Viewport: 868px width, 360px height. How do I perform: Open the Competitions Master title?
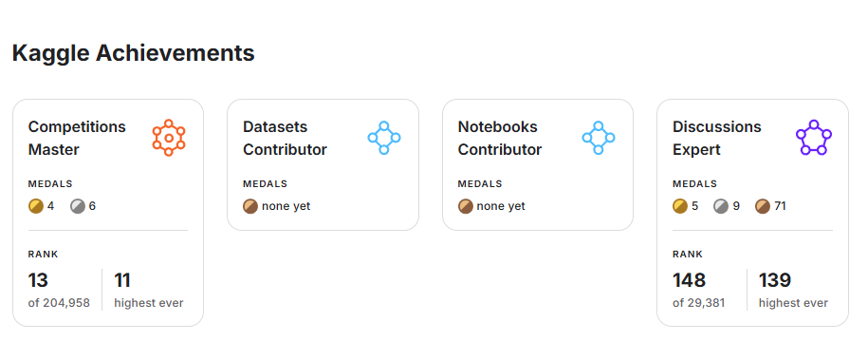[77, 138]
